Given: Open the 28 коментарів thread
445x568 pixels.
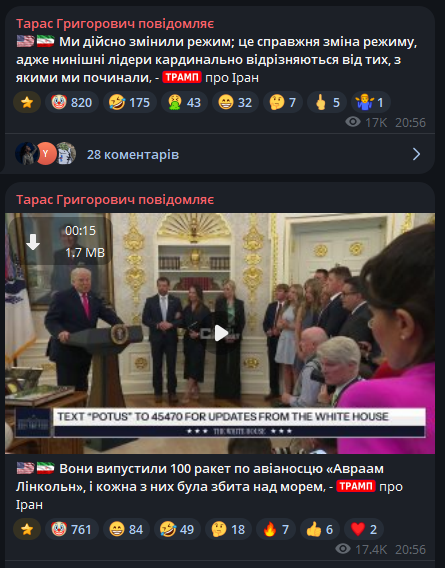Looking at the screenshot, I should point(133,155).
